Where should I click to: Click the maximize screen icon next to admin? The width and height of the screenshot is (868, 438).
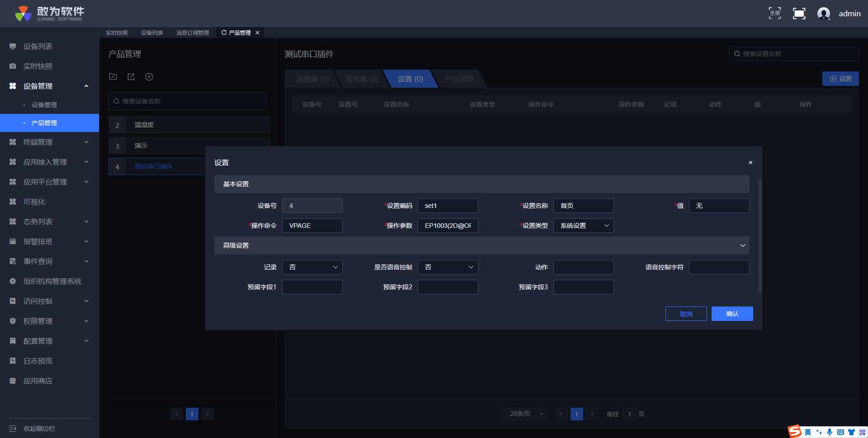(799, 14)
